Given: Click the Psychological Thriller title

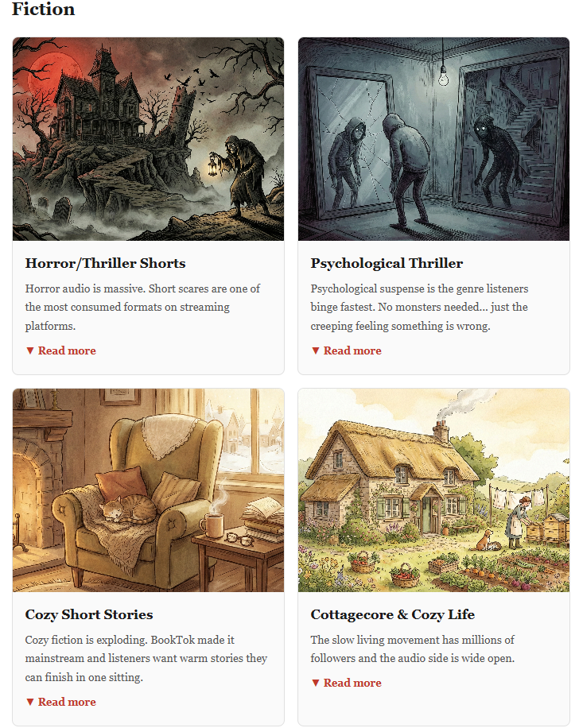Looking at the screenshot, I should pyautogui.click(x=387, y=263).
